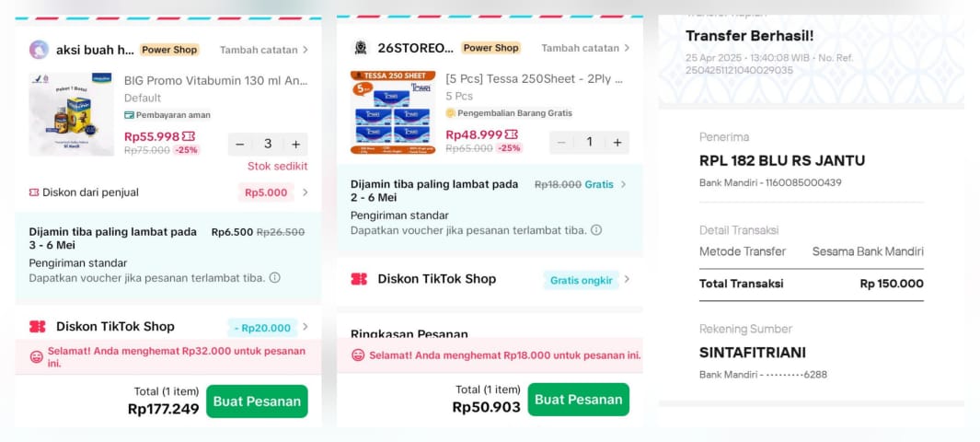980x442 pixels.
Task: Open the Tessa 250 Sheet product thumbnail
Action: pos(393,111)
